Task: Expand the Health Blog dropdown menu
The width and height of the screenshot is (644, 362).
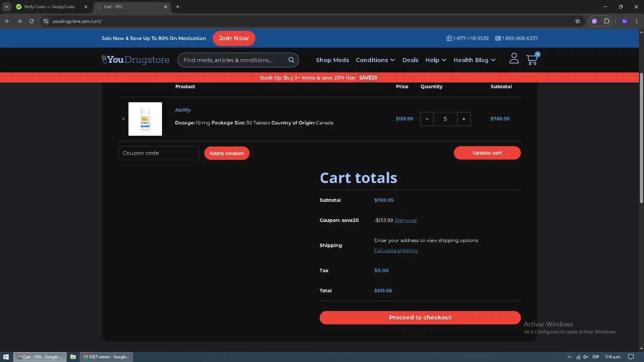Action: pyautogui.click(x=474, y=60)
